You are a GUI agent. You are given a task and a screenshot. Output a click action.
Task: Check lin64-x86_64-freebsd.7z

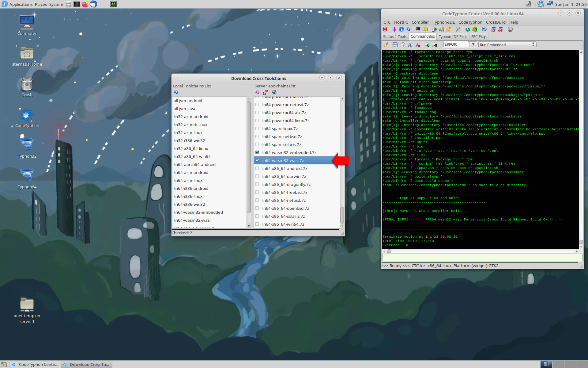(257, 192)
